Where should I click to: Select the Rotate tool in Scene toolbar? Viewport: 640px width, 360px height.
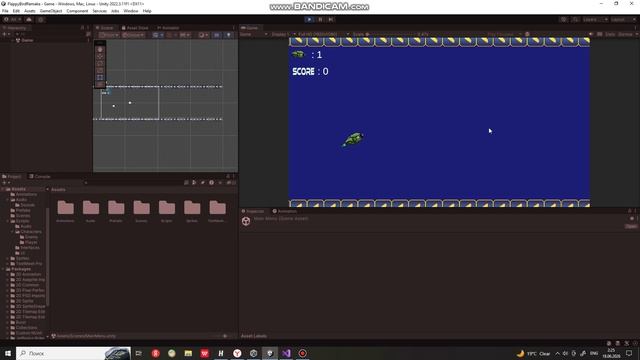(100, 63)
